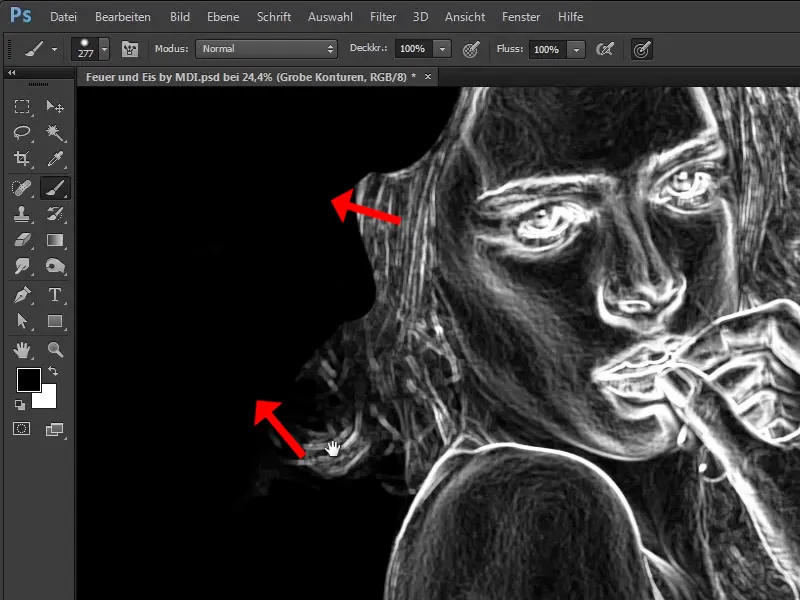Select the Smudge tool
The image size is (800, 600).
21,266
